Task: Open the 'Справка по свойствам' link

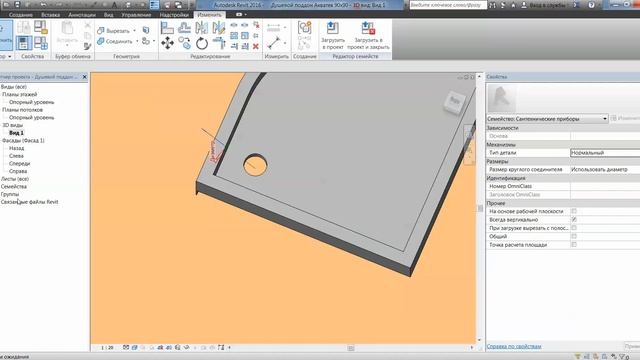Action: point(514,347)
